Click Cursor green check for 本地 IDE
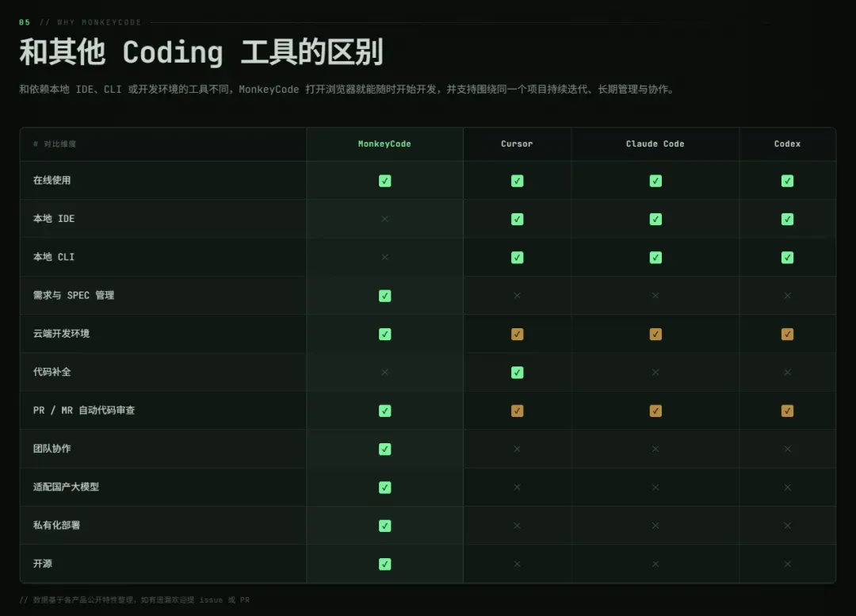This screenshot has height=616, width=856. click(517, 219)
